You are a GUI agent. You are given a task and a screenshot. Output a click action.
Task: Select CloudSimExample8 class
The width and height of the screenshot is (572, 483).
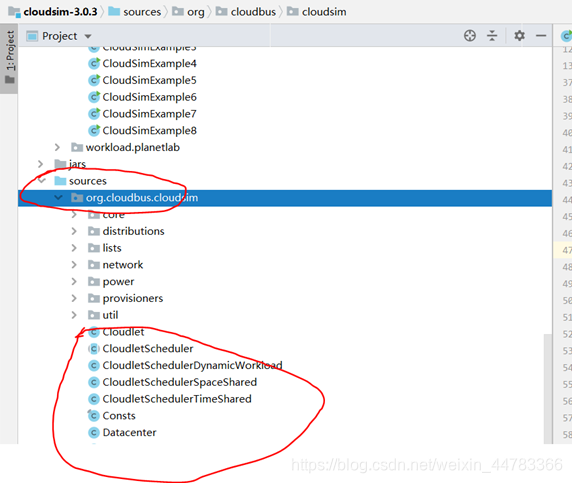[x=150, y=131]
